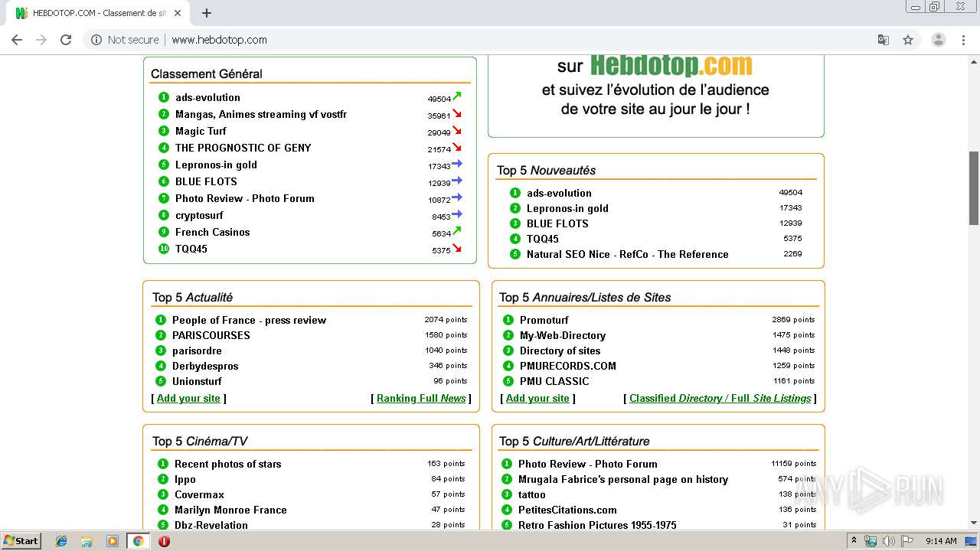
Task: Click blue arrow next to 17343
Action: [457, 164]
